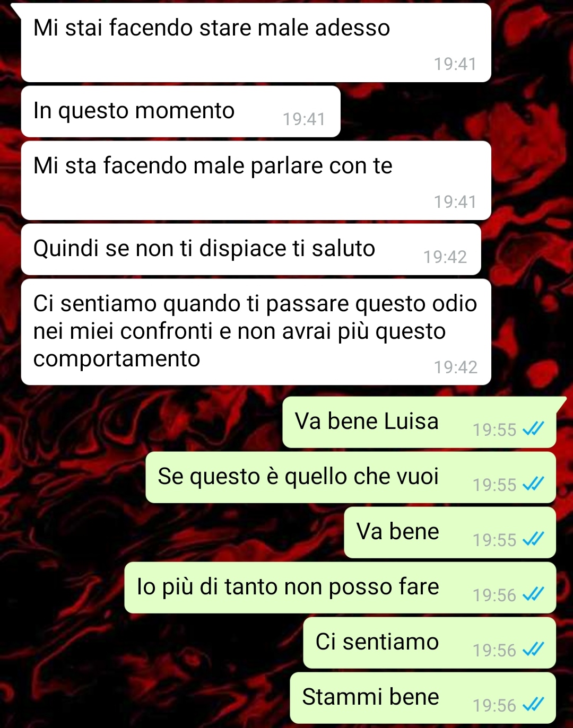Tap the double-check icon beside 'Stammi bene'

533,704
